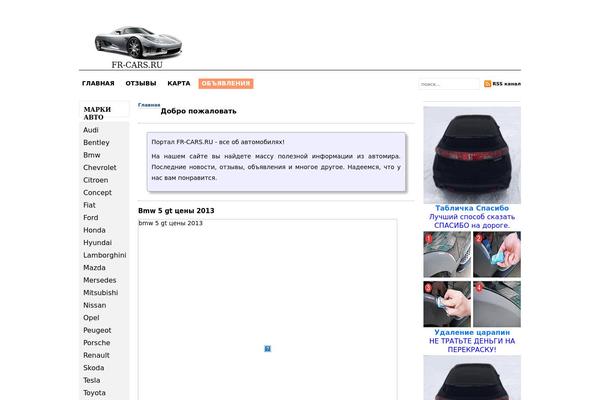Screen dimensions: 600x400
Task: Select Audi in car brands list
Action: coord(91,130)
